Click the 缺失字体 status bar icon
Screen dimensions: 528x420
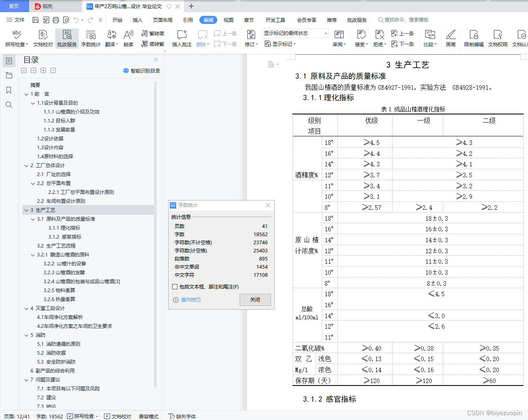182,416
